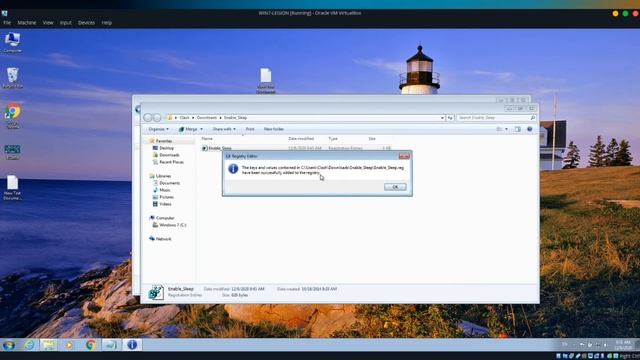Open the Recycle Bin desktop icon
This screenshot has height=360, width=640.
13,78
